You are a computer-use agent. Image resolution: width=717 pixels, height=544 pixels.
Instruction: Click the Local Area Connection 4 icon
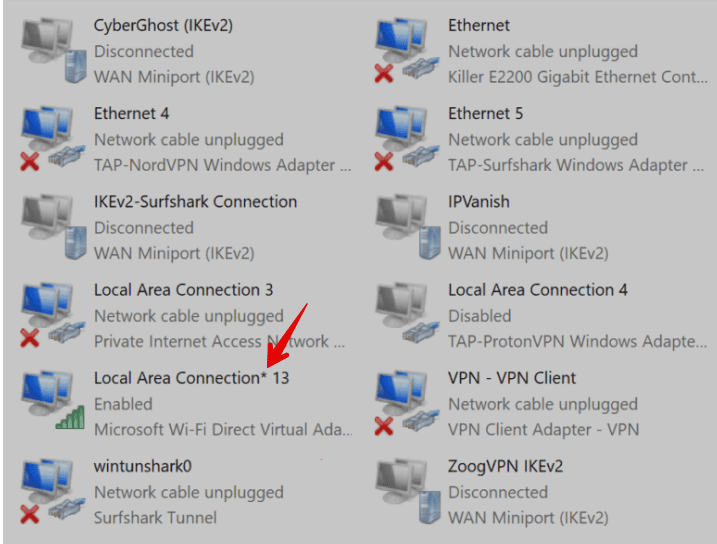point(403,315)
